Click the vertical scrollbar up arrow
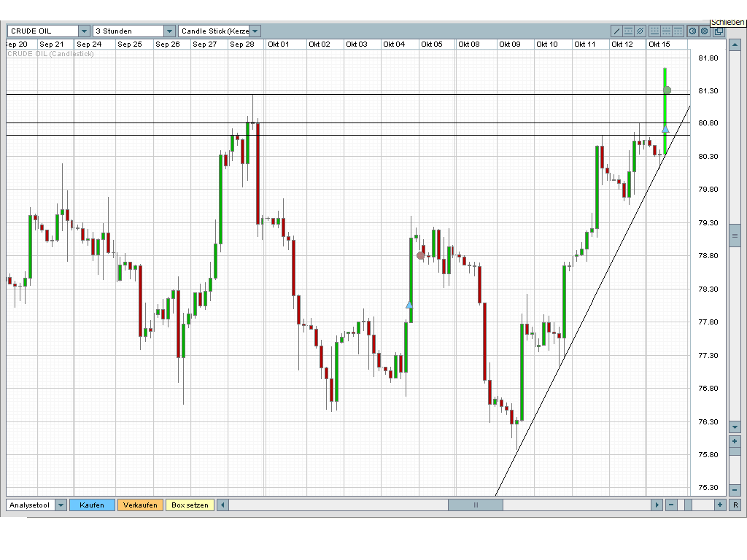 735,45
